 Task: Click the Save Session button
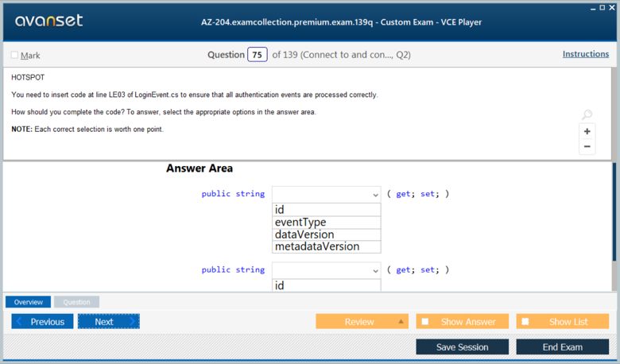pyautogui.click(x=462, y=347)
